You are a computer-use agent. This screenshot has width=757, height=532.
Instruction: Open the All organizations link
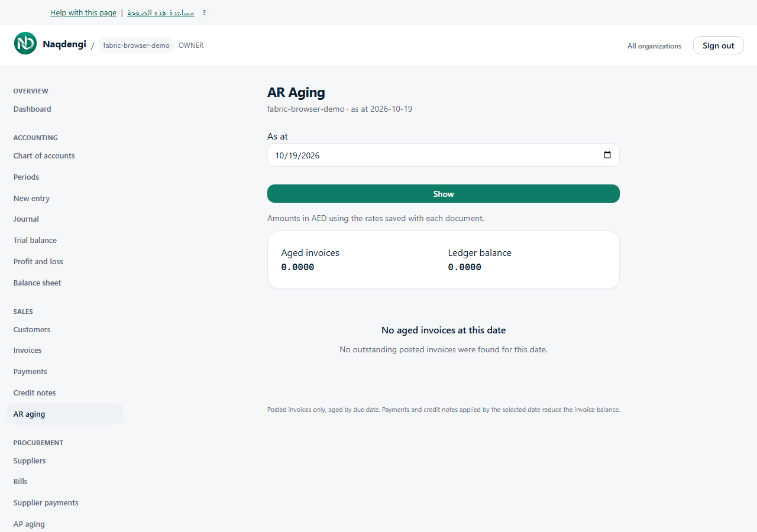(x=654, y=46)
